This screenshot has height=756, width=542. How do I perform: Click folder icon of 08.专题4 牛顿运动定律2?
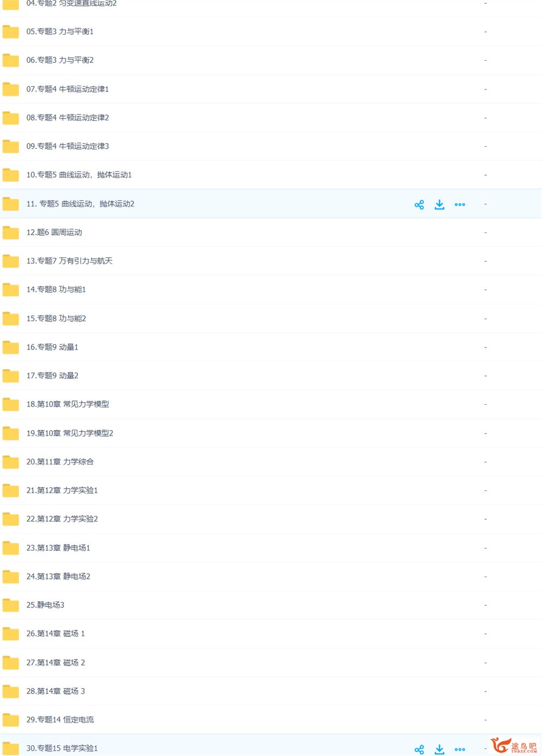click(11, 118)
